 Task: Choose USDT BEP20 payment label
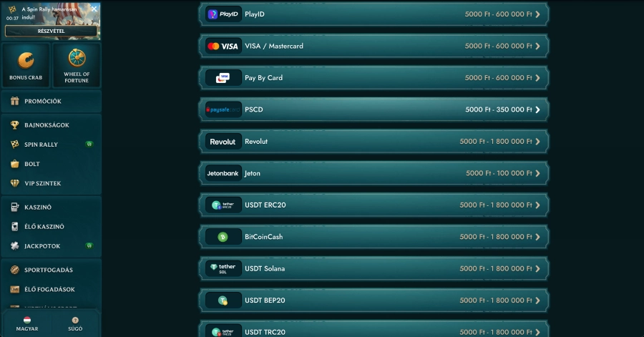[265, 301]
